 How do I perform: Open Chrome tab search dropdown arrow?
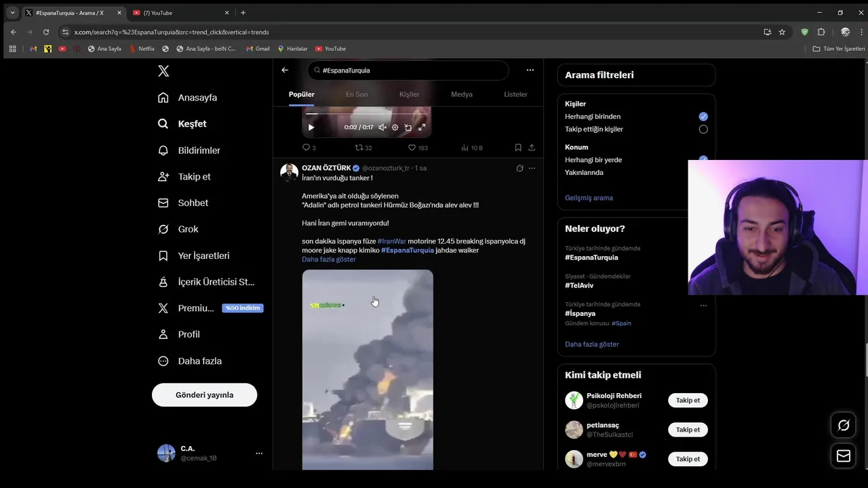(x=12, y=12)
